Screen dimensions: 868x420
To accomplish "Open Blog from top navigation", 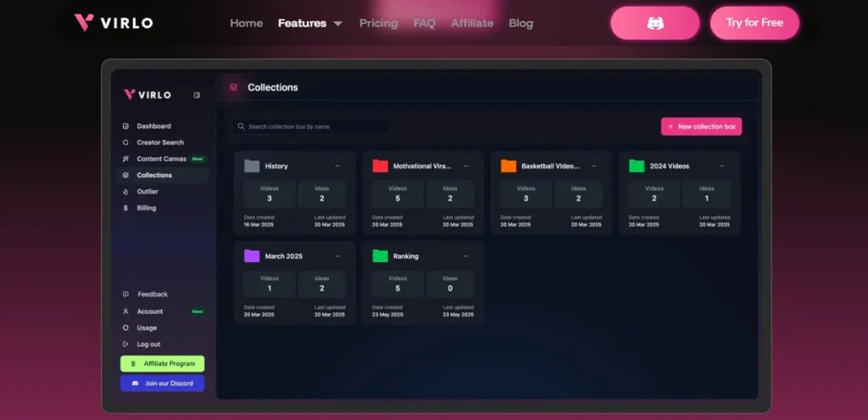I will click(521, 23).
